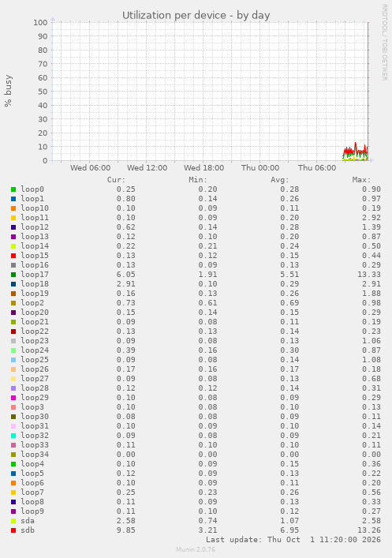Image resolution: width=392 pixels, height=558 pixels.
Task: Click the loop32 legend label
Action: (x=35, y=435)
